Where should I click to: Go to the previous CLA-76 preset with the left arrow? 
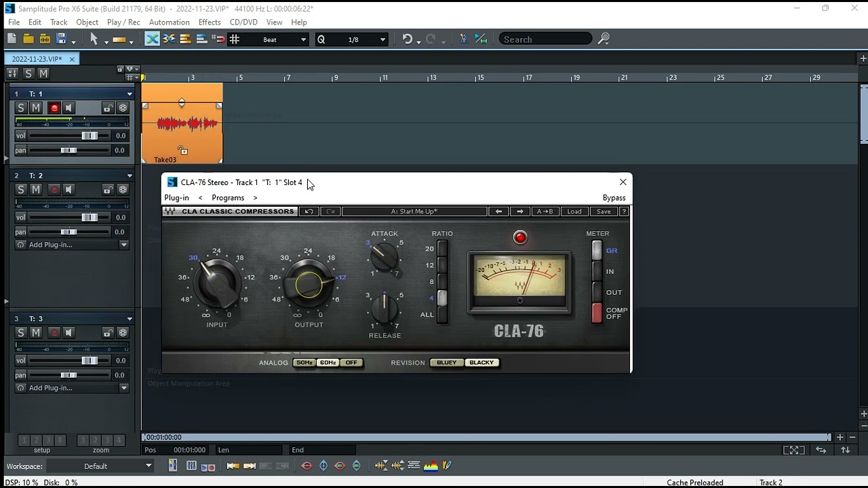click(498, 211)
